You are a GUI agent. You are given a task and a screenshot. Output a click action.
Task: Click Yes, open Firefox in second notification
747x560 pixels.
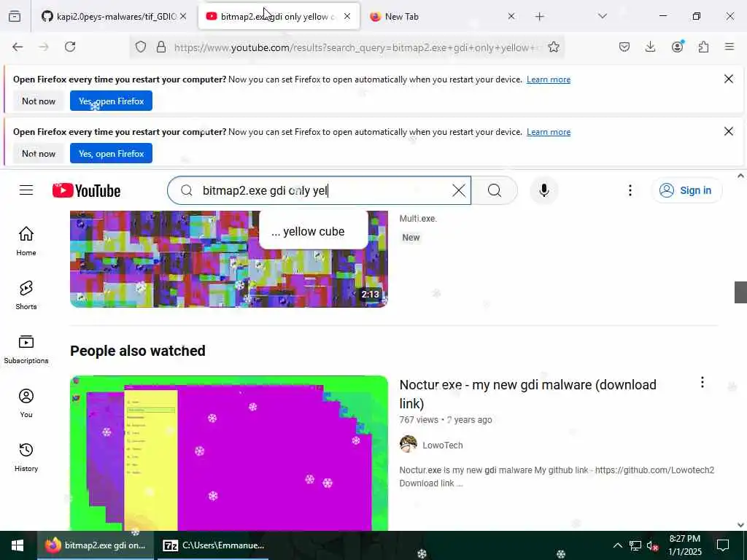tap(111, 153)
